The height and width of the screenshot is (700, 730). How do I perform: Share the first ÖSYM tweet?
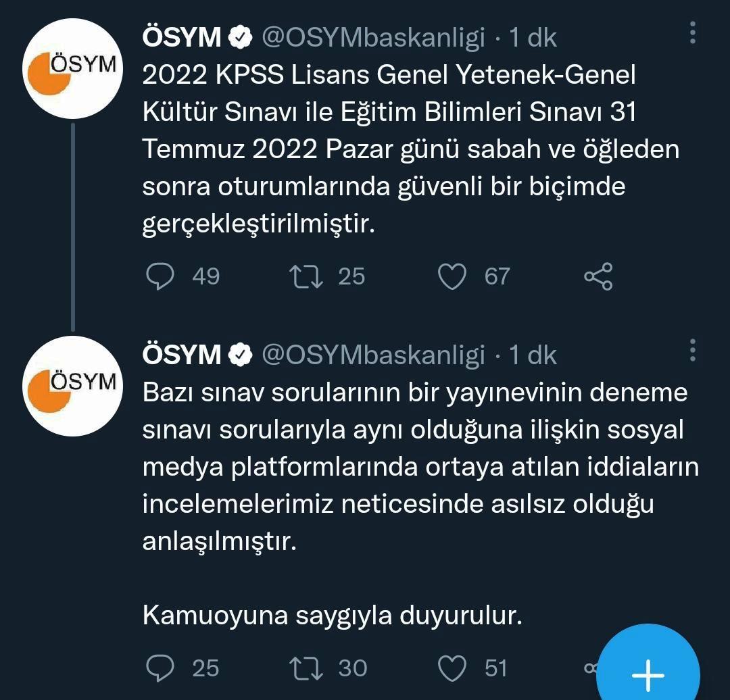click(x=598, y=276)
